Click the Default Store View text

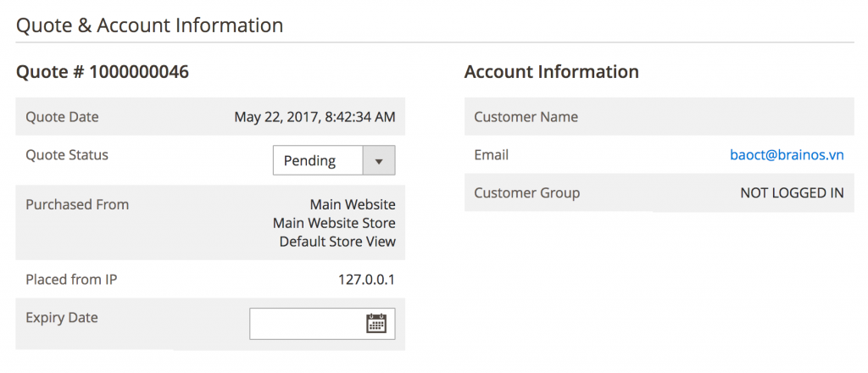337,242
